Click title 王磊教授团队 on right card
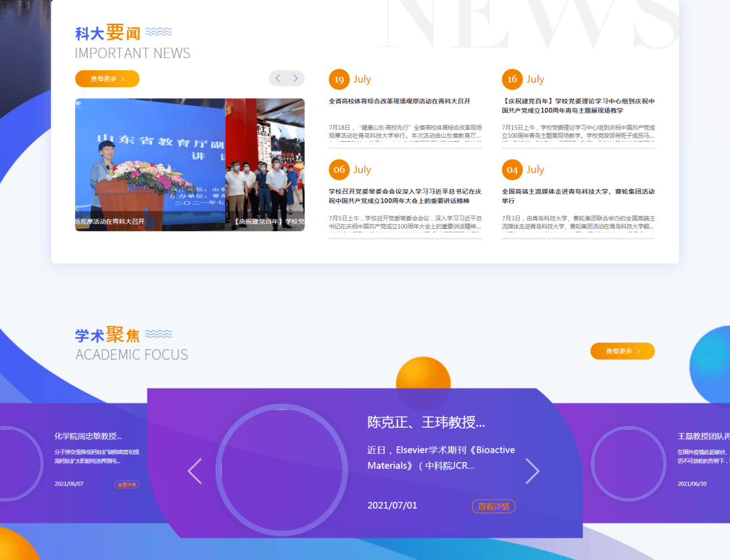The height and width of the screenshot is (560, 730). (x=704, y=436)
